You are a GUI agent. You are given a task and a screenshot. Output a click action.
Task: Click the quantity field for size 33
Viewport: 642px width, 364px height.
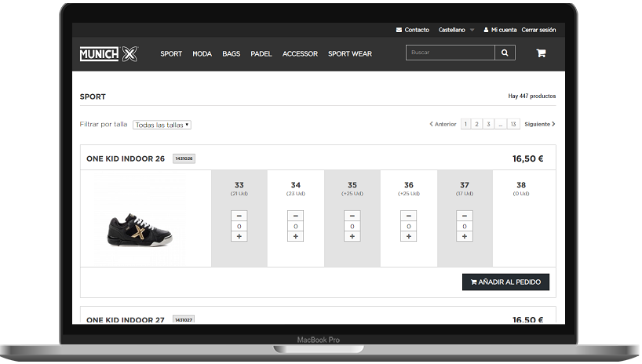pos(239,226)
